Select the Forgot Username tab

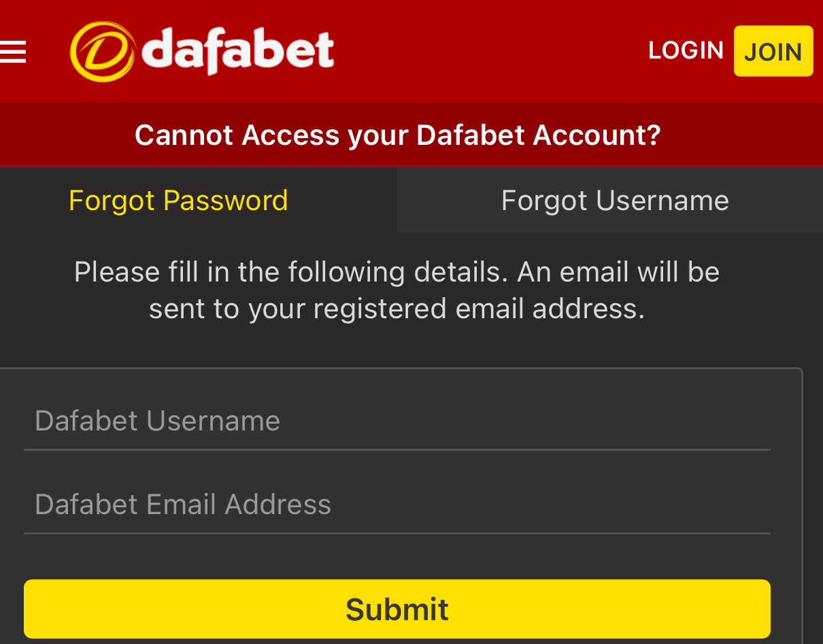(x=615, y=201)
